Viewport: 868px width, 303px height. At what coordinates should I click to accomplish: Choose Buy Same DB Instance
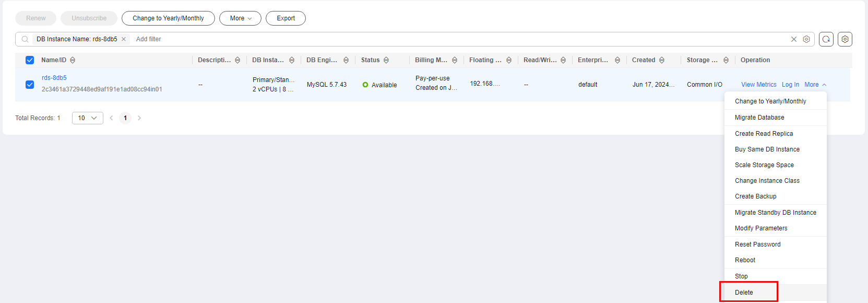click(x=776, y=149)
